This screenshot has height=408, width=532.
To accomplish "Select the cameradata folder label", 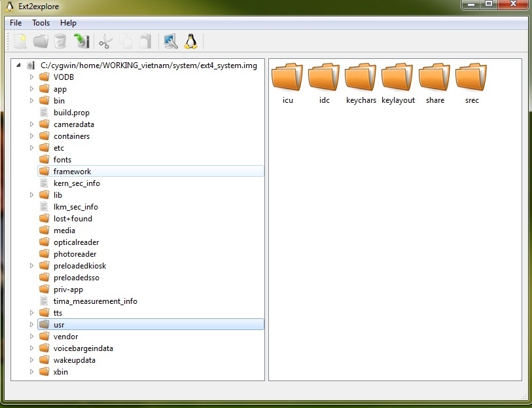I will [74, 124].
